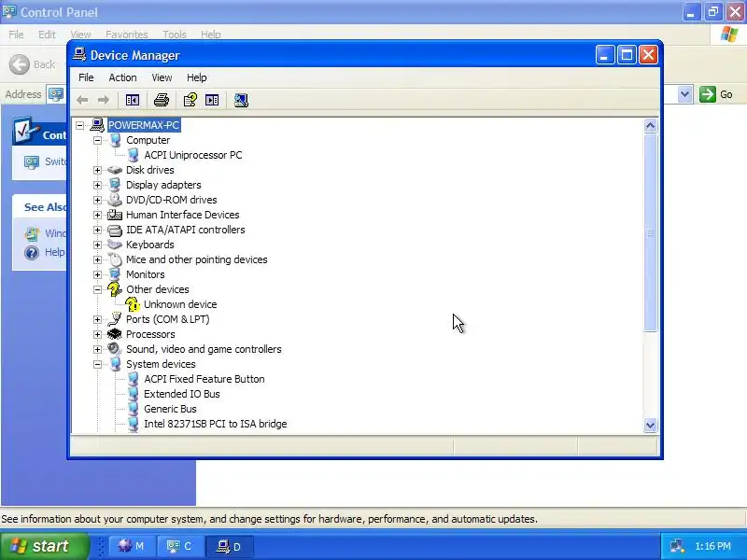Click the device tree scroll down arrow
The height and width of the screenshot is (560, 747).
pyautogui.click(x=650, y=426)
